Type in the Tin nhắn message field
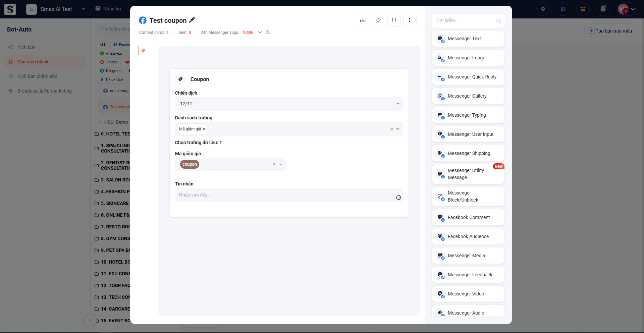The height and width of the screenshot is (333, 644). [285, 195]
